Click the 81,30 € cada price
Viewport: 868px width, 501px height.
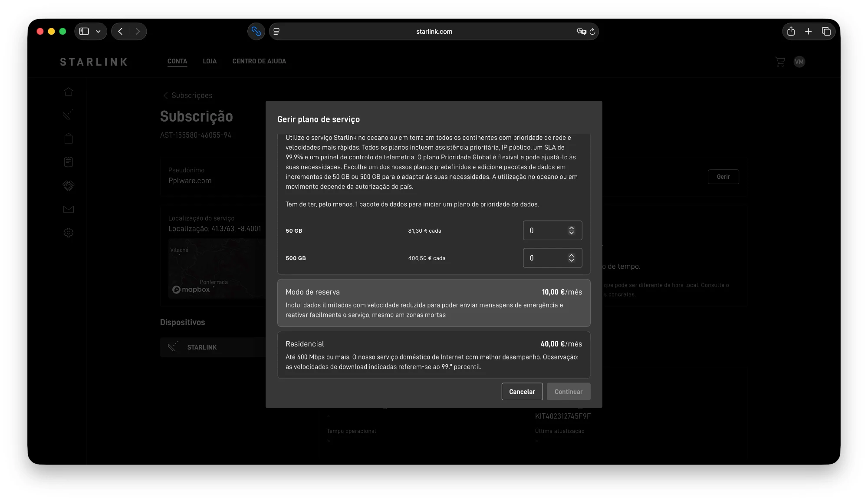pyautogui.click(x=424, y=231)
